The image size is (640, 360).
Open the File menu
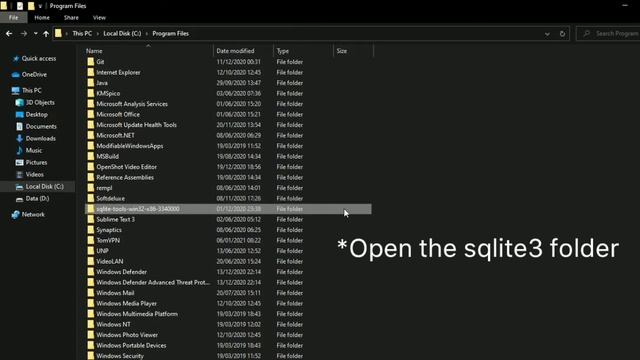pos(13,18)
